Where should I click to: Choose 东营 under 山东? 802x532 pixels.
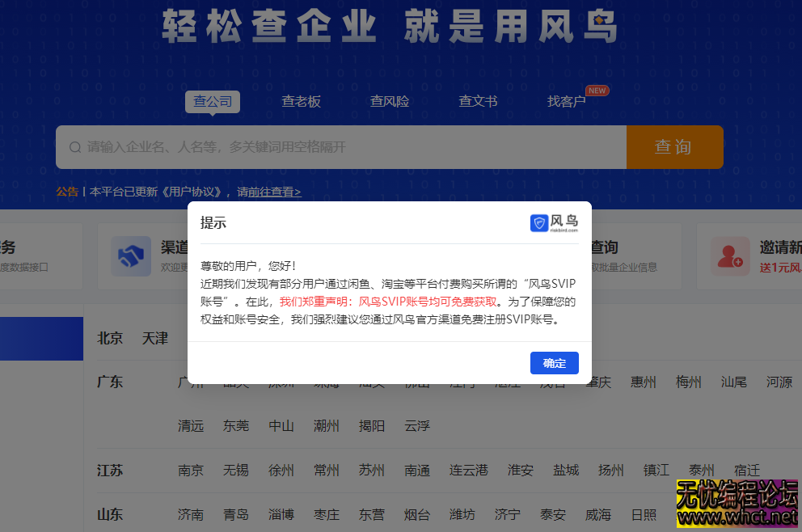(x=372, y=514)
